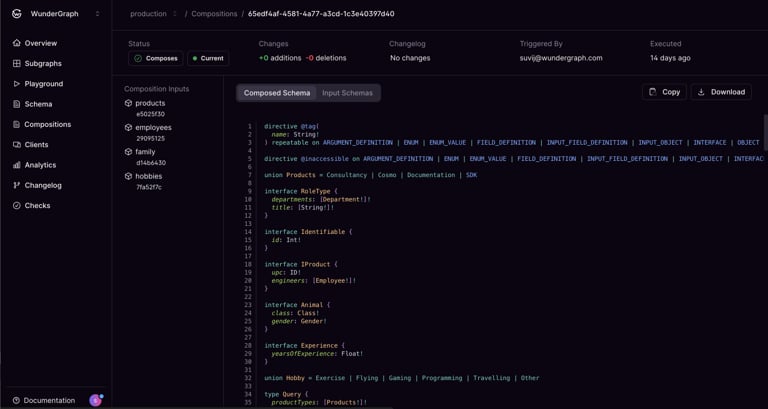Click the Playground play icon
This screenshot has width=768, height=409.
[x=17, y=84]
